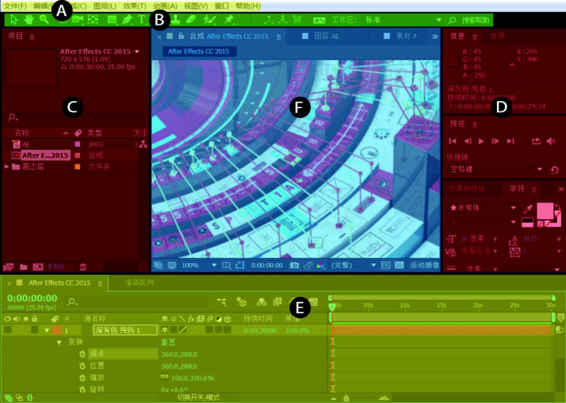Select the Zoom magnifier tool
The image size is (566, 403).
(x=44, y=20)
